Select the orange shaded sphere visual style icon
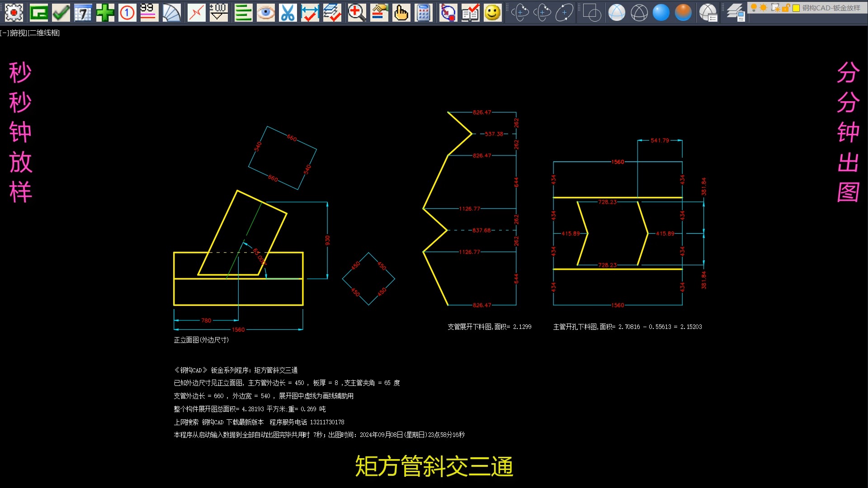Viewport: 868px width, 488px height. click(x=683, y=13)
